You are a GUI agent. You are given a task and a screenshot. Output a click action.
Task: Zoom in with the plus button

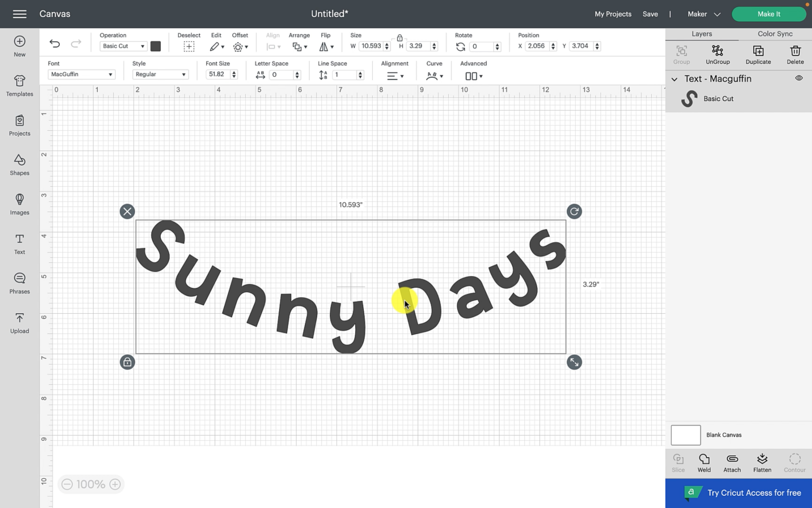pyautogui.click(x=115, y=484)
